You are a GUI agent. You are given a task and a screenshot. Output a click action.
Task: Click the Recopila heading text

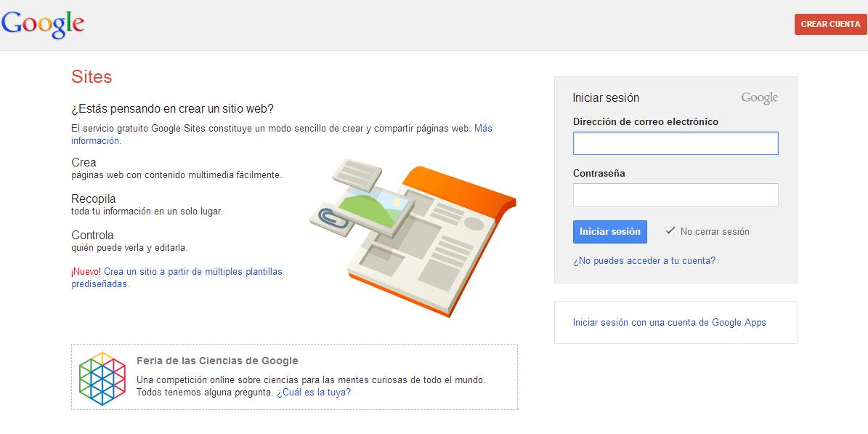click(94, 198)
